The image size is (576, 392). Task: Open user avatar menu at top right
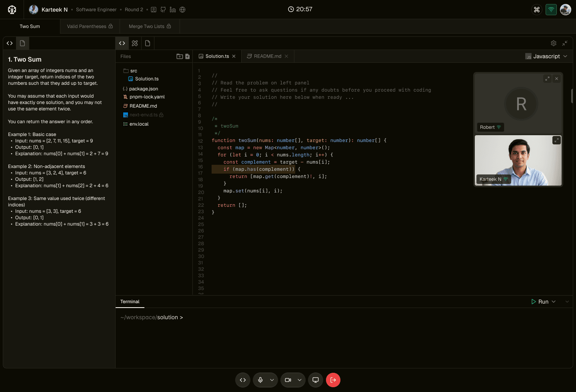(x=566, y=10)
